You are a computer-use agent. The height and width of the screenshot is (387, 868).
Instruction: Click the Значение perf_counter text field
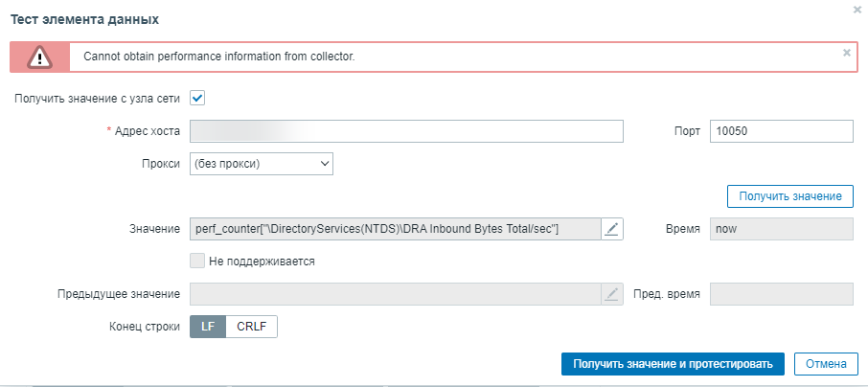[x=396, y=229]
